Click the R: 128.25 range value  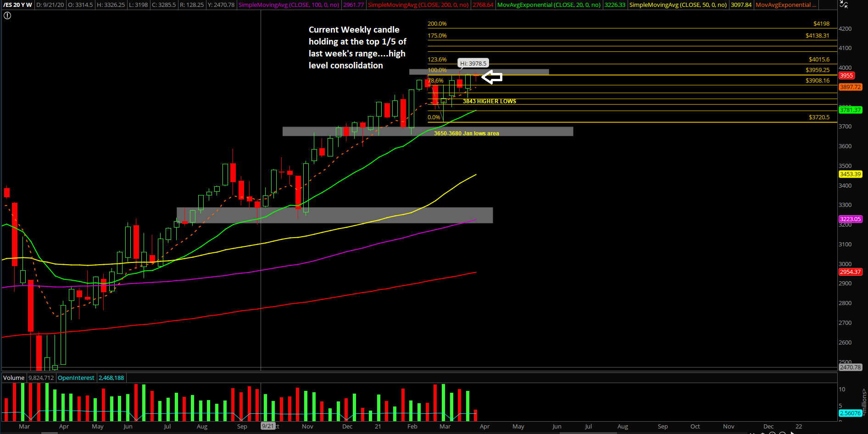(x=192, y=5)
